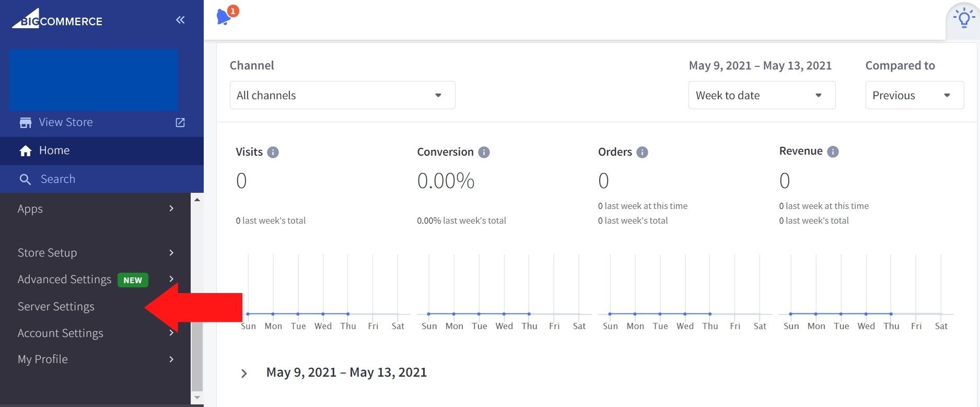
Task: Click the Revenue info icon
Action: point(833,152)
